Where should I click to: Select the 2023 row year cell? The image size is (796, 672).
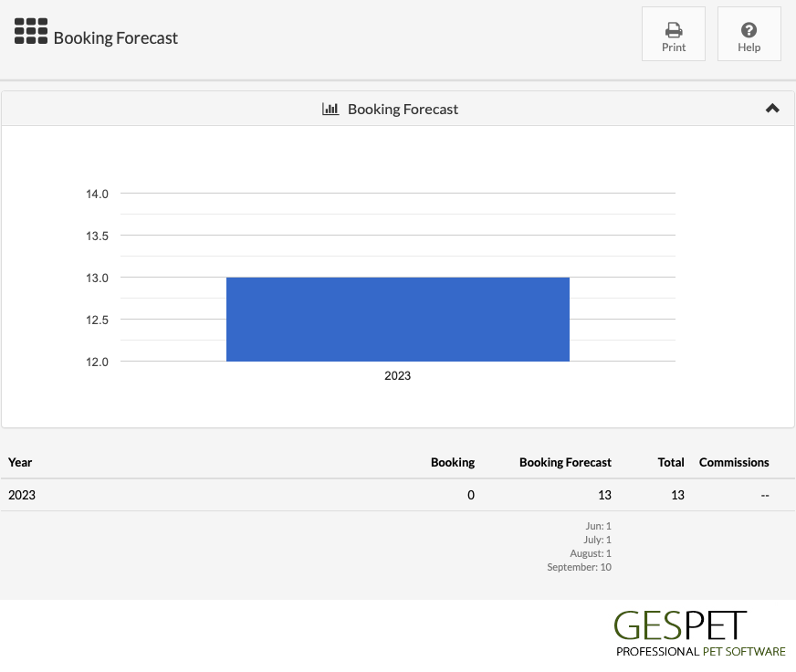[22, 495]
